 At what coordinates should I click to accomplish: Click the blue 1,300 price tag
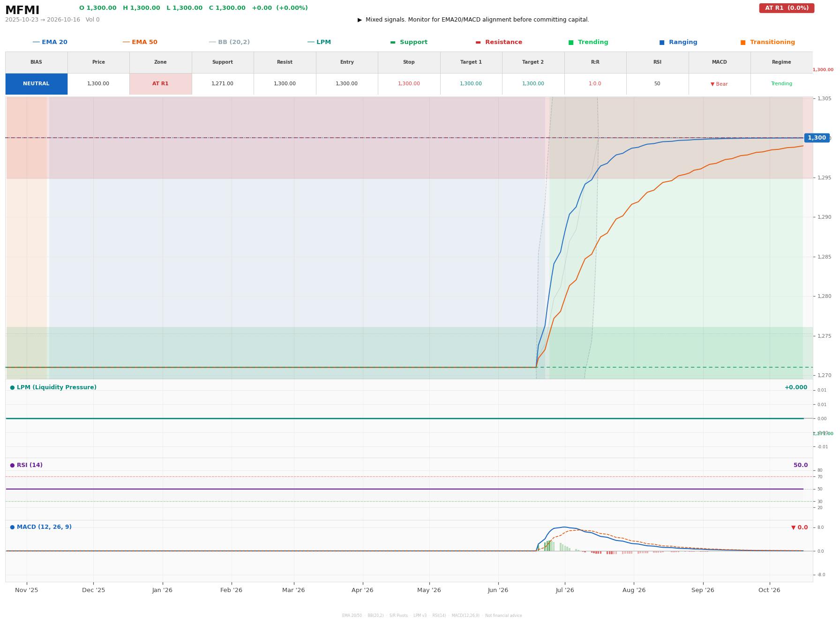click(817, 138)
